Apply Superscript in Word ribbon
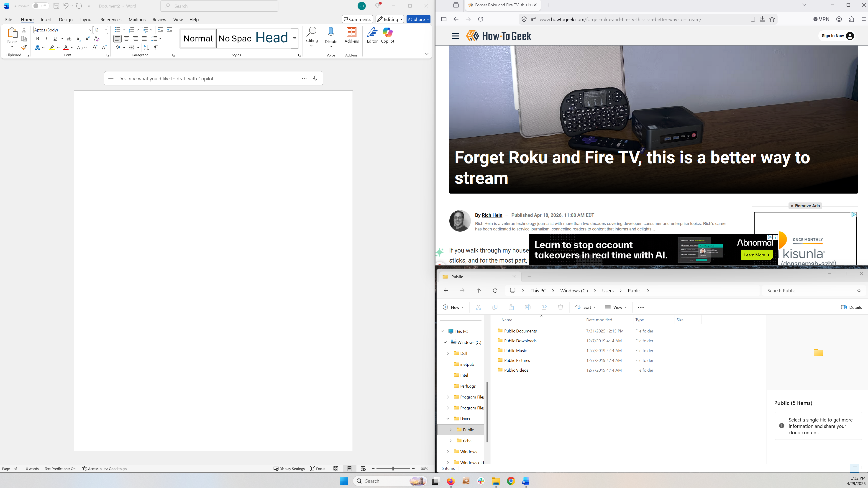The width and height of the screenshot is (868, 488). pos(87,39)
